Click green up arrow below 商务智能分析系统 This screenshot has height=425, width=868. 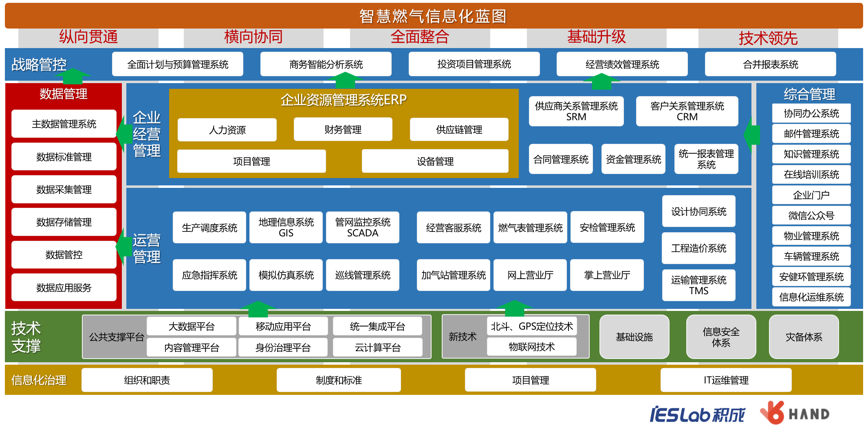(345, 80)
